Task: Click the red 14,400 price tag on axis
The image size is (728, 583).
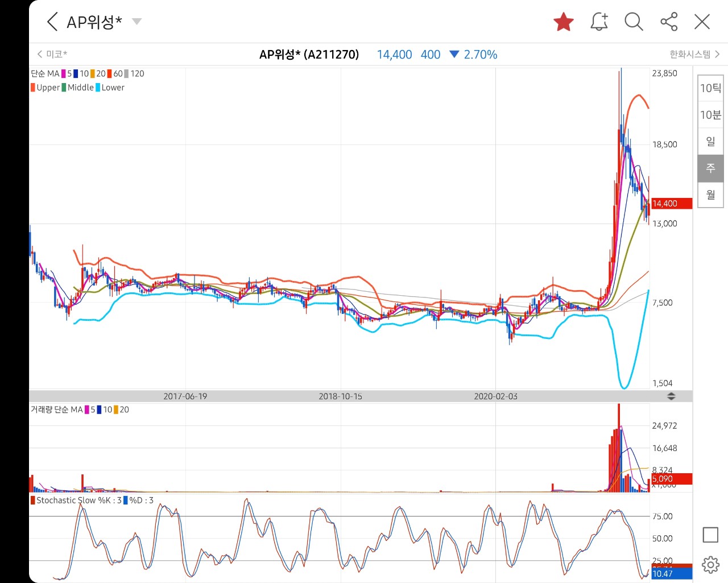Action: coord(671,204)
